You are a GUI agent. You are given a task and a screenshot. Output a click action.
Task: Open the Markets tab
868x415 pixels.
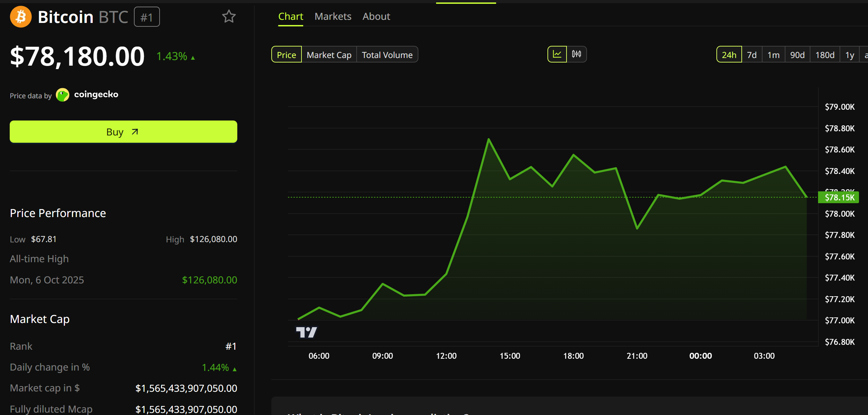tap(333, 16)
